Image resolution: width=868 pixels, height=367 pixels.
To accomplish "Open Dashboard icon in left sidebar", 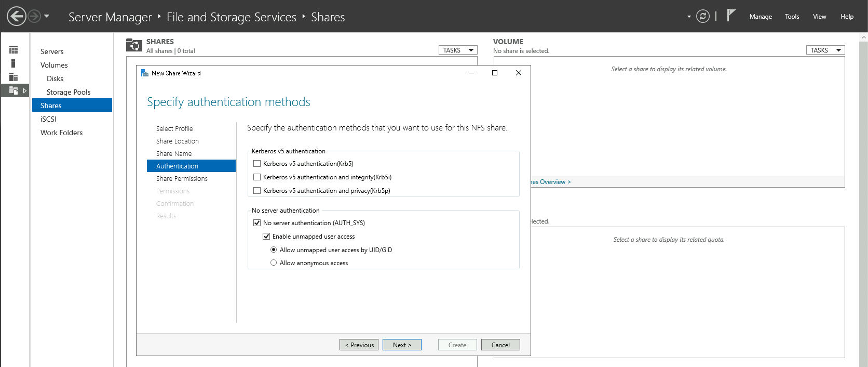I will point(13,50).
